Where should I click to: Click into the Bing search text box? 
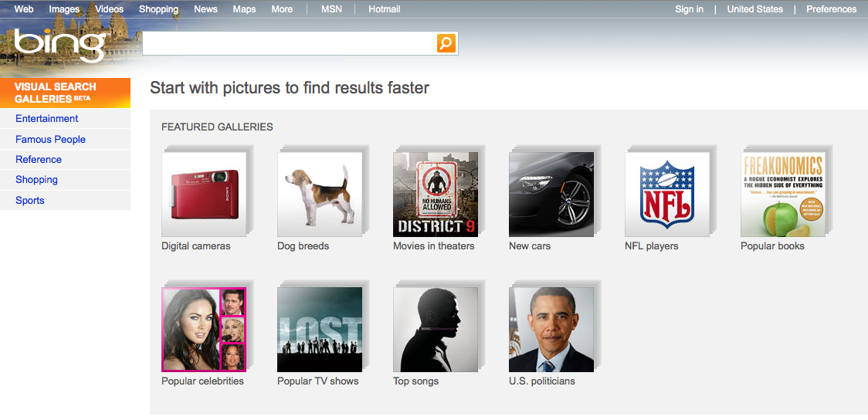pos(289,43)
